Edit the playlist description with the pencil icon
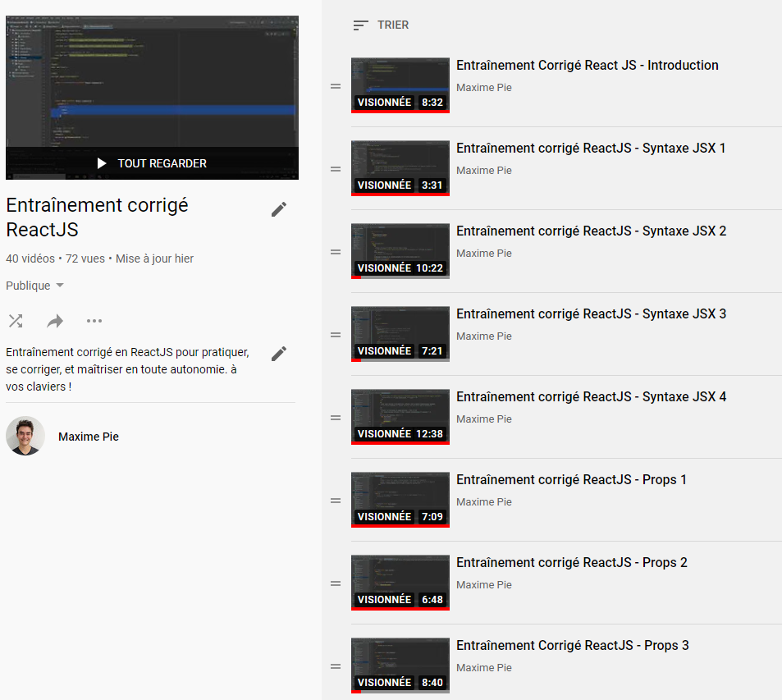782x700 pixels. (279, 353)
